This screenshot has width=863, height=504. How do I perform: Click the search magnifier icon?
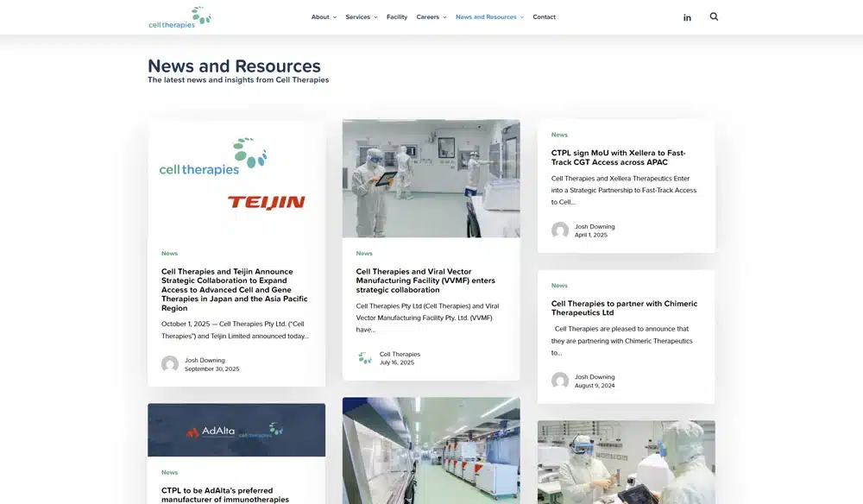[x=714, y=16]
